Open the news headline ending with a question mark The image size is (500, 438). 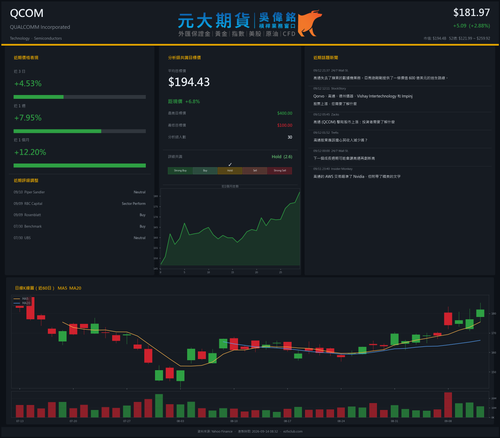coord(340,140)
